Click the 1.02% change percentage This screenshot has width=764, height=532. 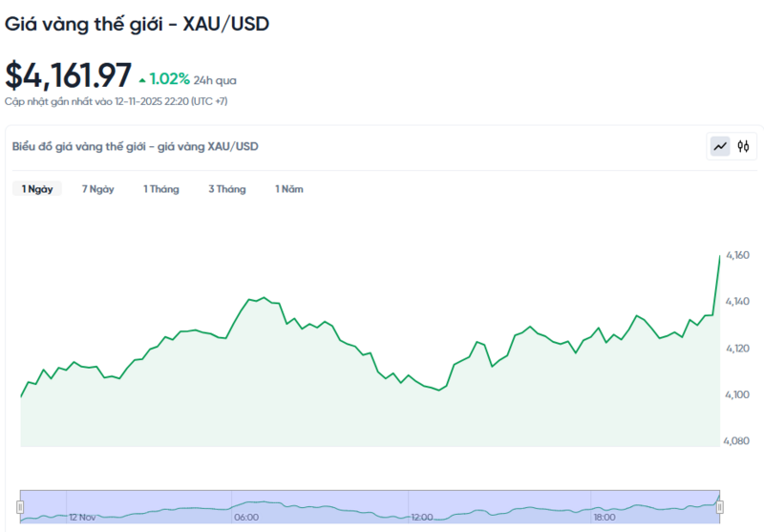point(169,78)
